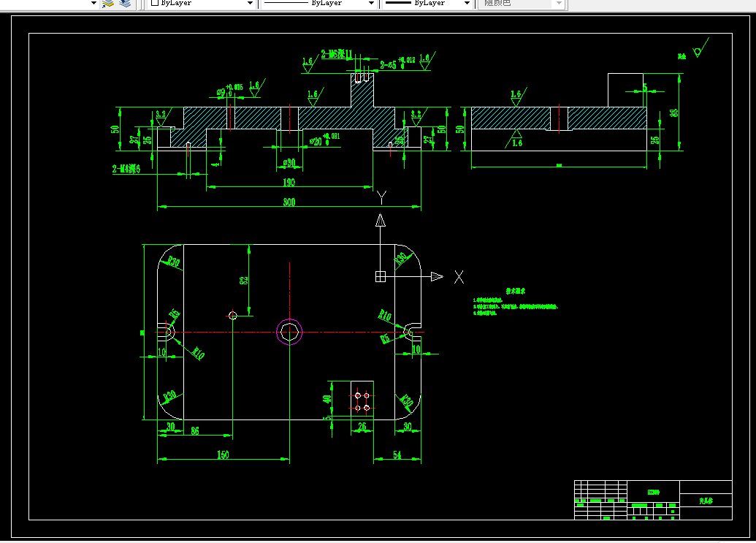Click the white ByLayer color swatch
This screenshot has width=756, height=543.
[155, 2]
